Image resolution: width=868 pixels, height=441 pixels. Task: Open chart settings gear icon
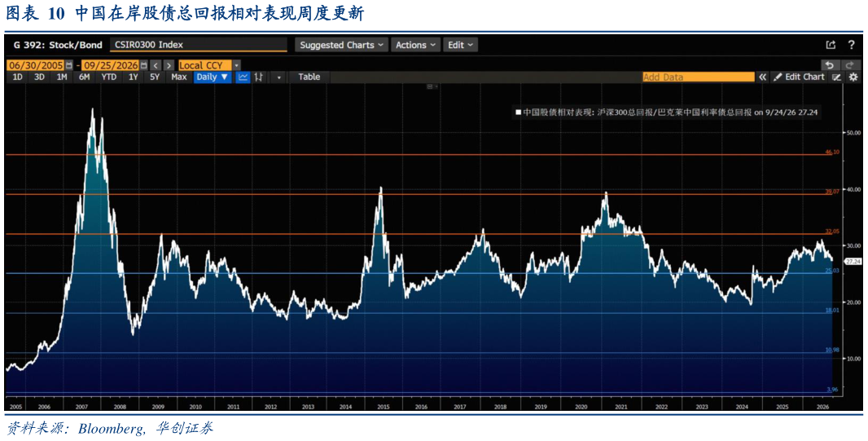[x=853, y=77]
